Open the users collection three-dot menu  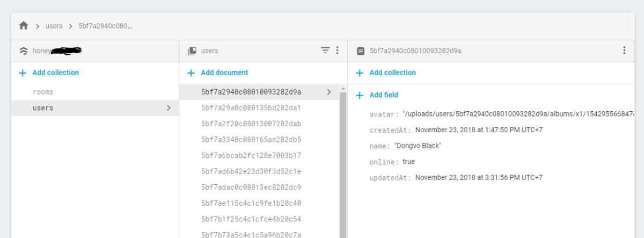pyautogui.click(x=337, y=51)
